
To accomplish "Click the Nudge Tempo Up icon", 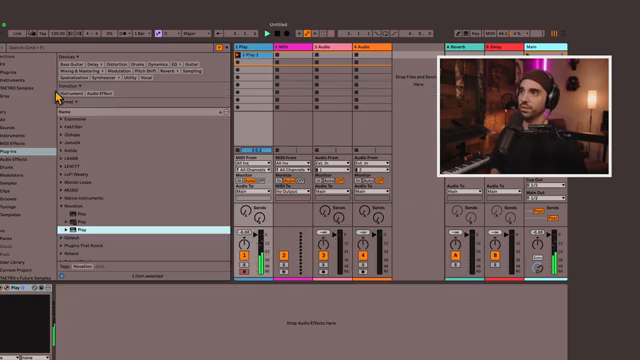I will (78, 33).
